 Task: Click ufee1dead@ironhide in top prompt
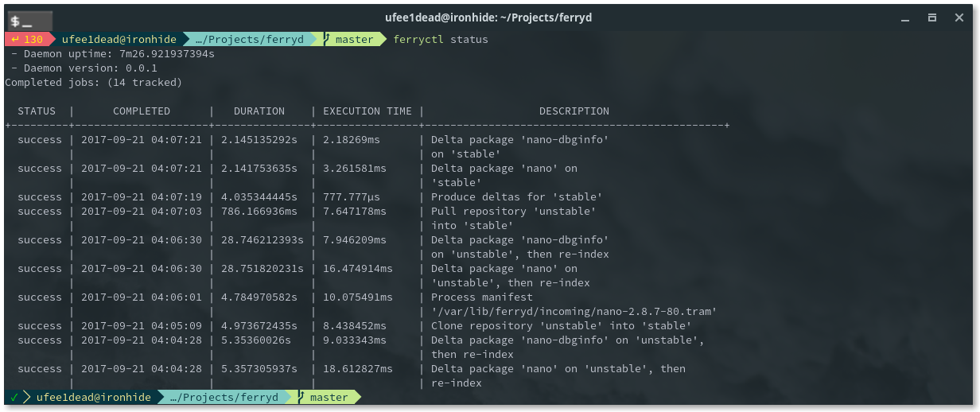point(119,39)
